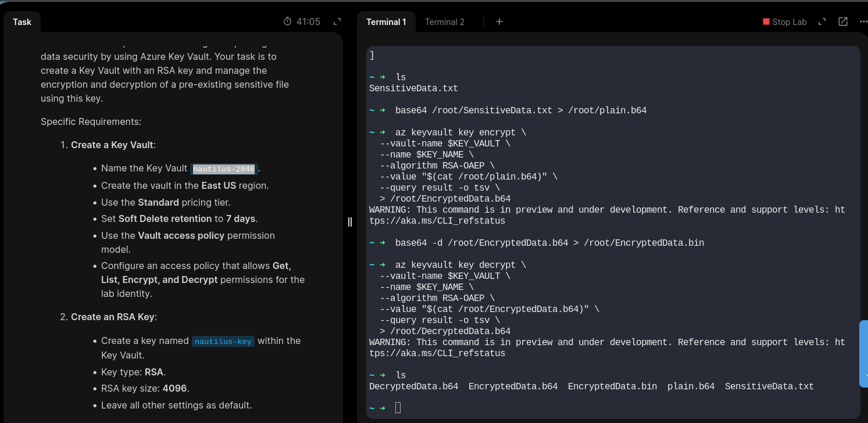Maximize the terminal panel
Screen dimensions: 868x423
pyautogui.click(x=822, y=21)
